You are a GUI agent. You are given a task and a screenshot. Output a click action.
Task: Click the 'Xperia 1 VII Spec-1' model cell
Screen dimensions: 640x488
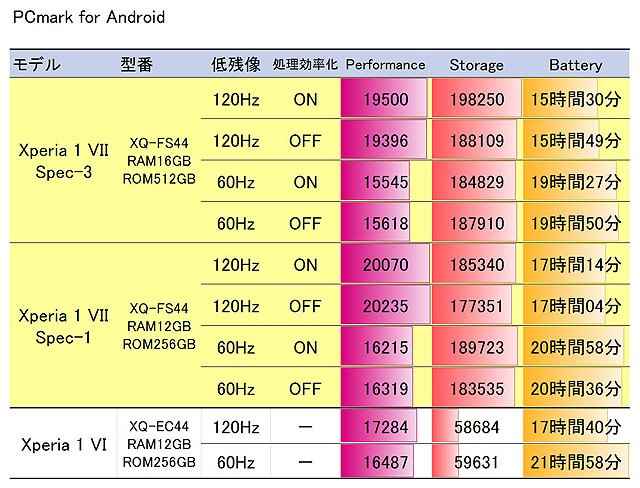tap(64, 326)
